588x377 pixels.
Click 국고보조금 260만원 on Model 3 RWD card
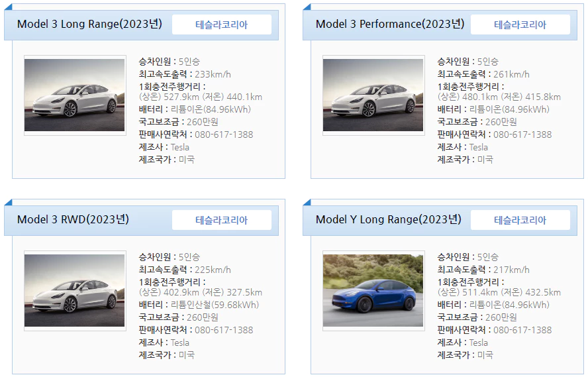(179, 317)
